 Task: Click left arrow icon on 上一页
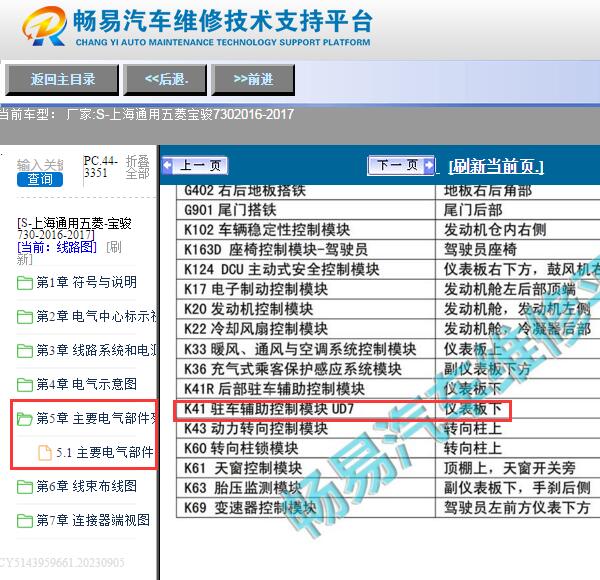pyautogui.click(x=167, y=166)
